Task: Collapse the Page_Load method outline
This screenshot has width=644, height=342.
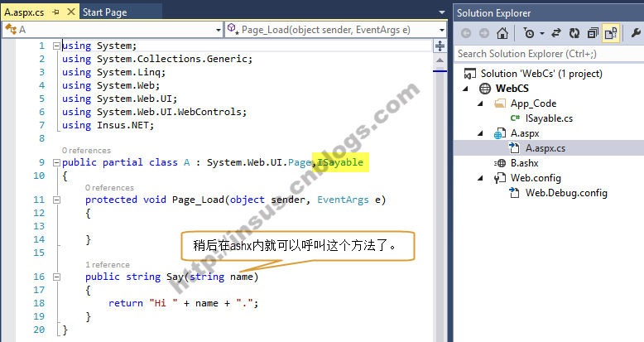Action: coord(55,200)
